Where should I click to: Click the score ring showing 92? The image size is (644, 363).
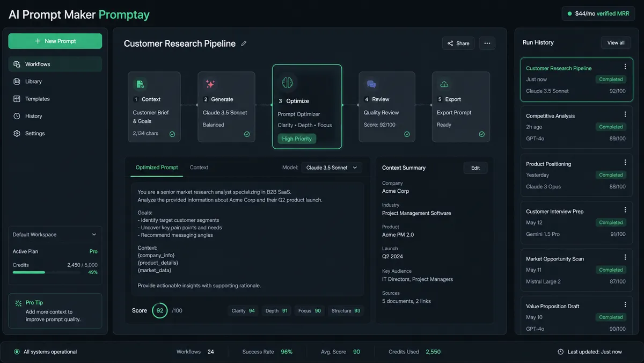[x=160, y=310]
